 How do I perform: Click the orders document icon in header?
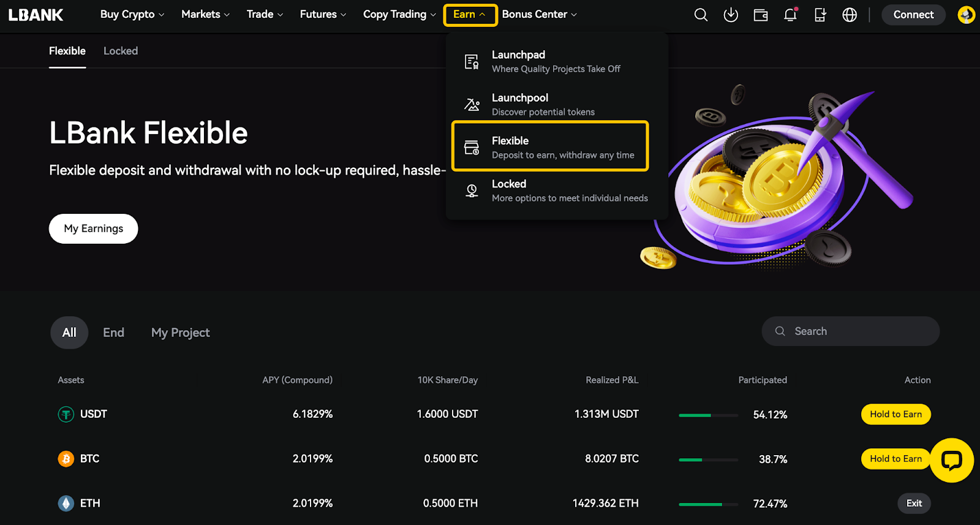pyautogui.click(x=820, y=15)
